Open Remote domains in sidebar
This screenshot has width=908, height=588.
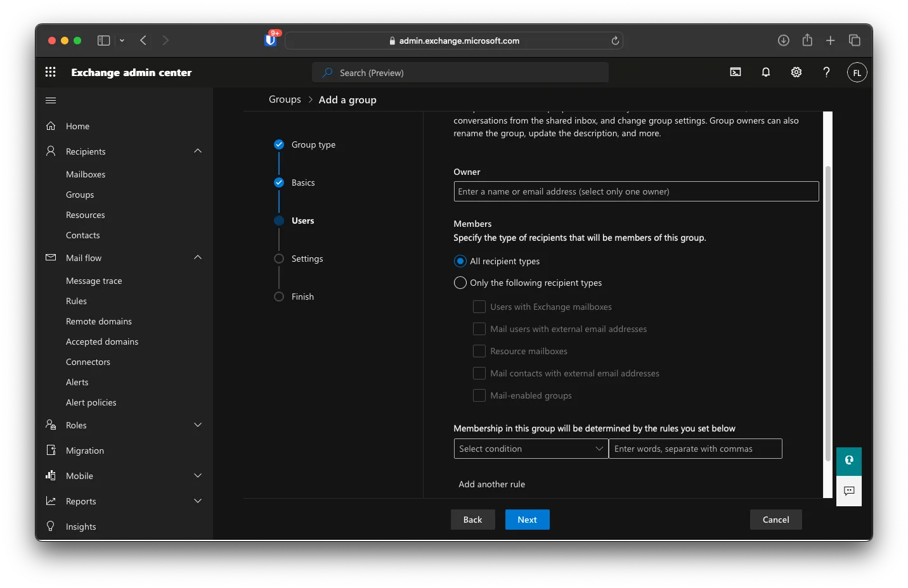tap(99, 321)
